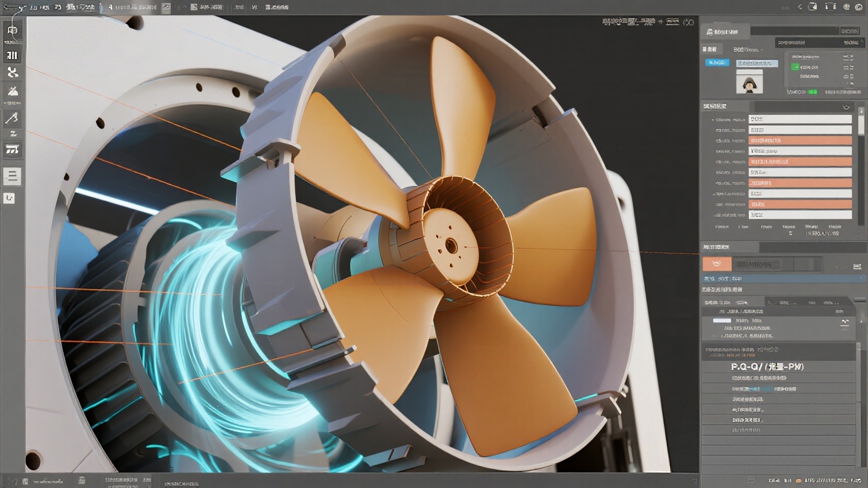Select the fan-shaped tool in left toolbar
The image size is (868, 488).
click(13, 72)
